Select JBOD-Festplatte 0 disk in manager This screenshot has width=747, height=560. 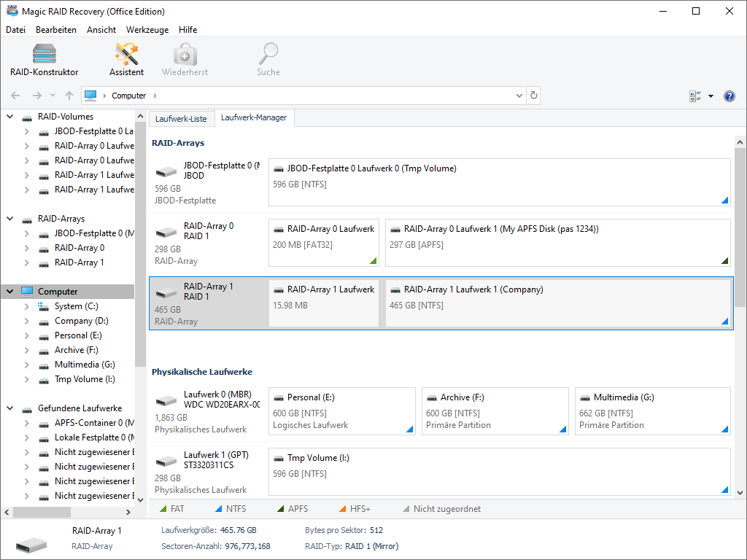click(208, 182)
